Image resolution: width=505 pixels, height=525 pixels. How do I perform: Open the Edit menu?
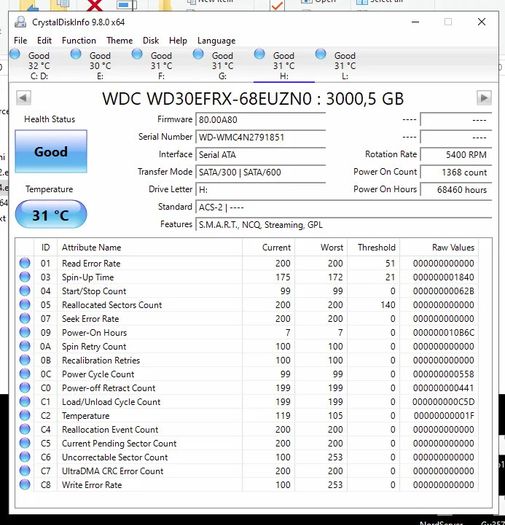click(44, 41)
